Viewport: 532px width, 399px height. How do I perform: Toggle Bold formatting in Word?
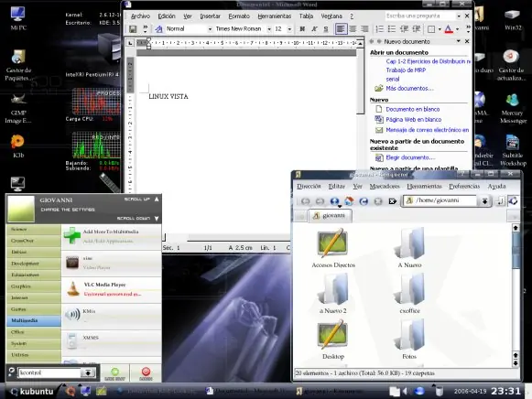[302, 29]
